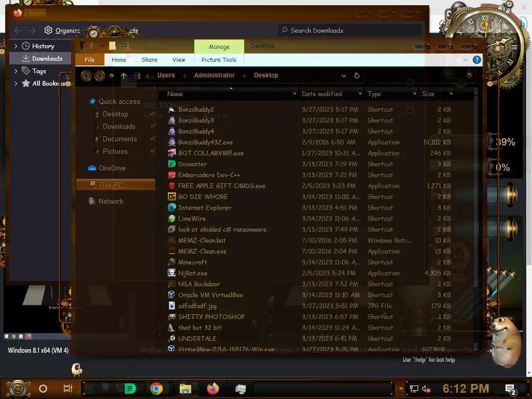The image size is (532, 399).
Task: Click the BOT COLLABVM!!!.exe icon
Action: (171, 153)
